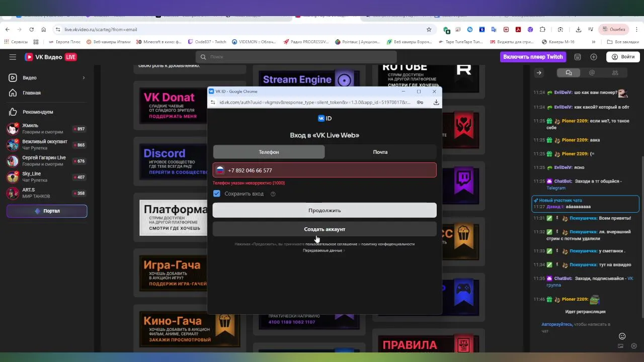Open Жмиль channel in sidebar
644x362 pixels.
click(x=47, y=129)
